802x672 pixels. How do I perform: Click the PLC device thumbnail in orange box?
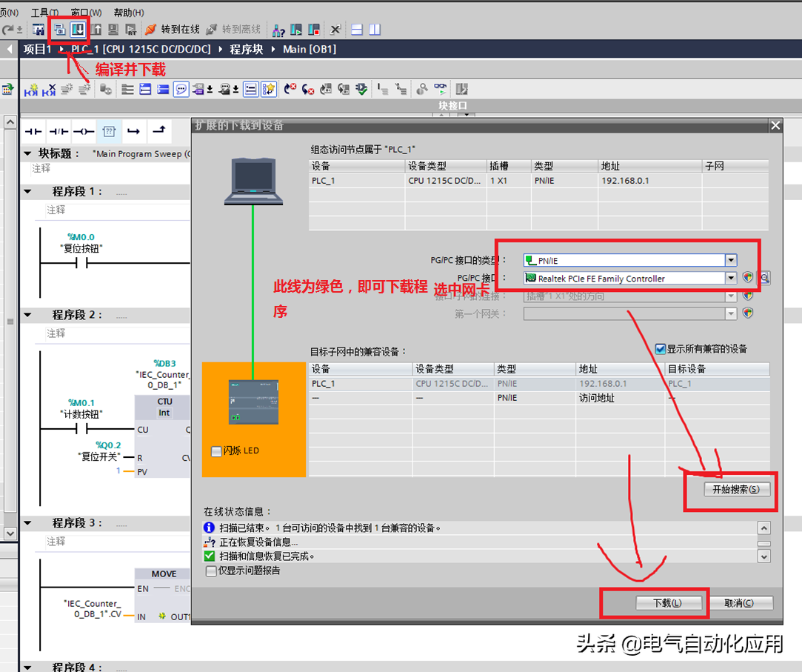(x=254, y=402)
